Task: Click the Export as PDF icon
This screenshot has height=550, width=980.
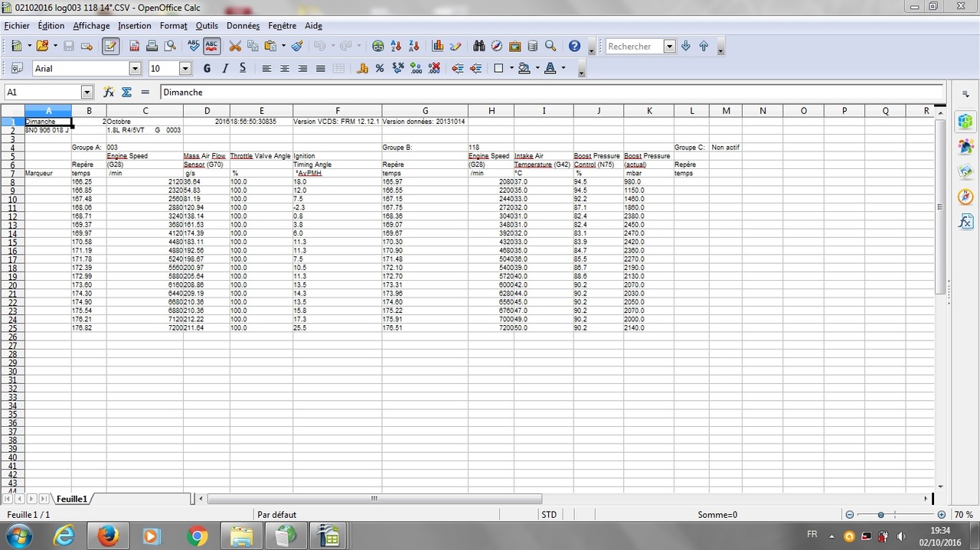Action: tap(135, 46)
